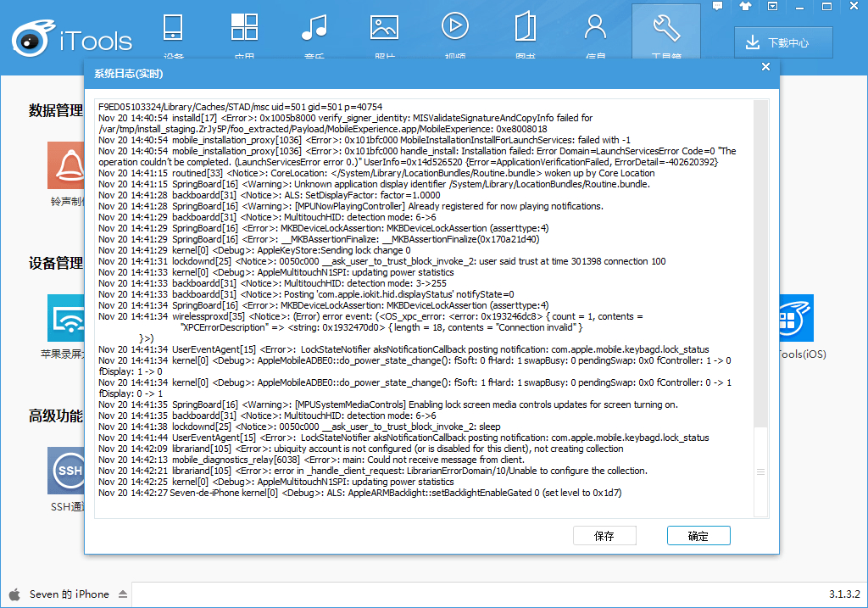Click the Apple logo in status bar
The image size is (868, 608).
(x=14, y=594)
